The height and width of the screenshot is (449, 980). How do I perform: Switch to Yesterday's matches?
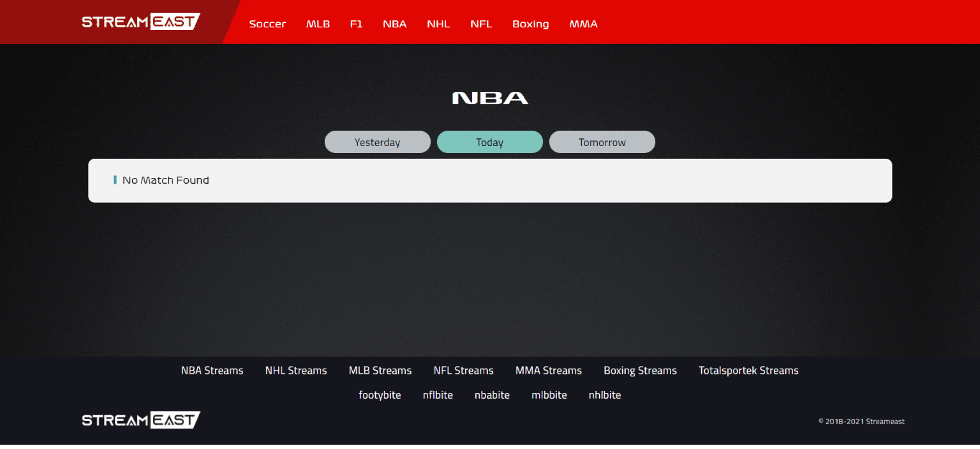point(377,142)
